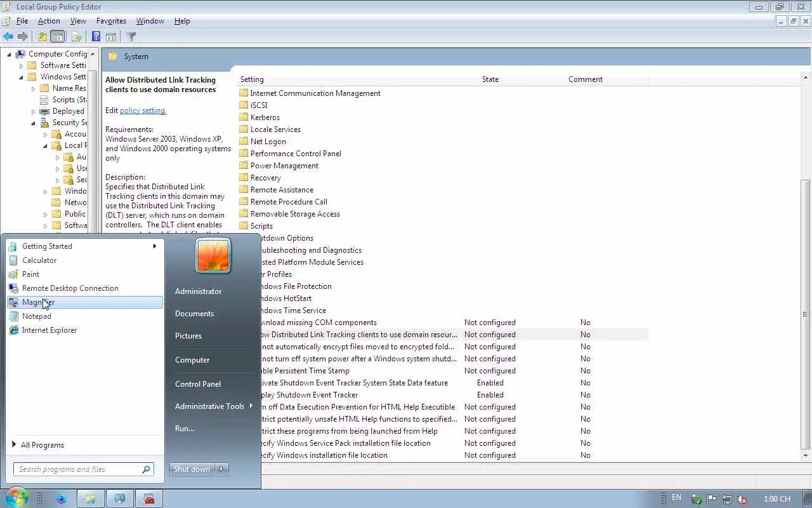The image size is (812, 508).
Task: Open the File menu
Action: (22, 21)
